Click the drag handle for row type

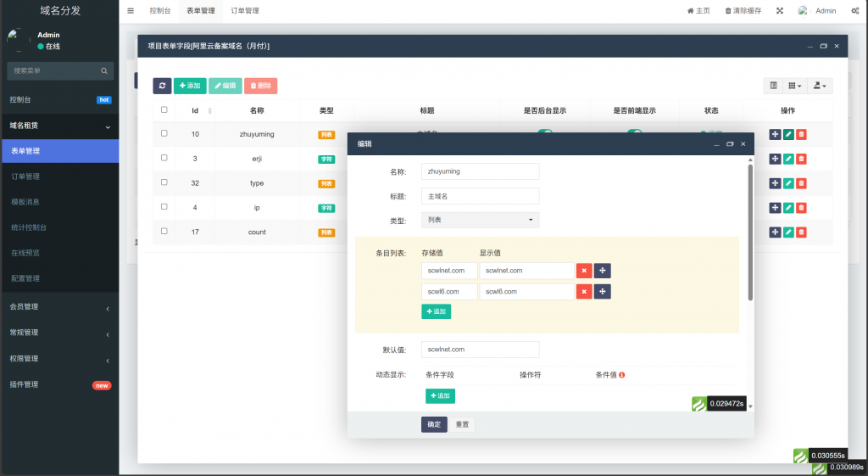775,183
